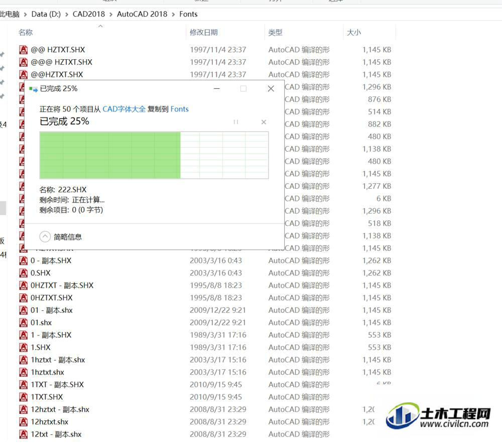Viewport: 502px width, 448px height.
Task: Click the file icon of 1.SHX
Action: 24,348
